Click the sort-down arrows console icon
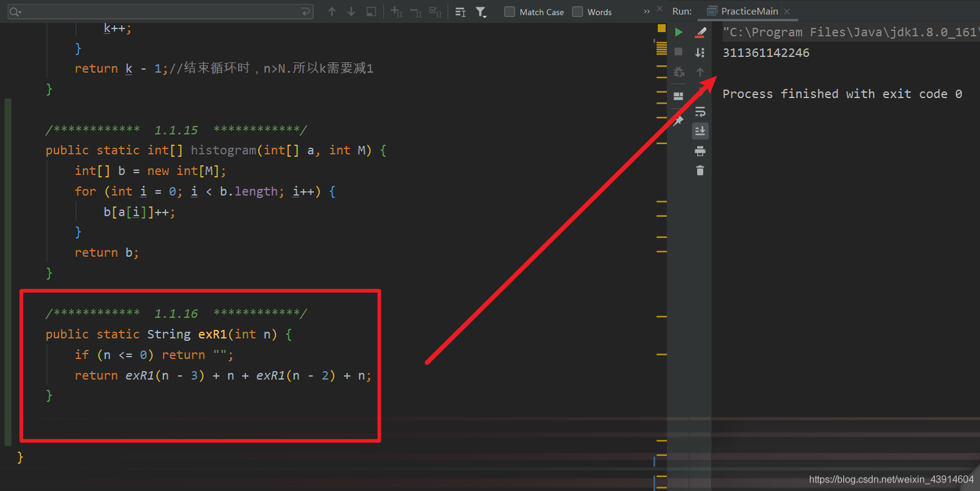980x491 pixels. pyautogui.click(x=700, y=52)
